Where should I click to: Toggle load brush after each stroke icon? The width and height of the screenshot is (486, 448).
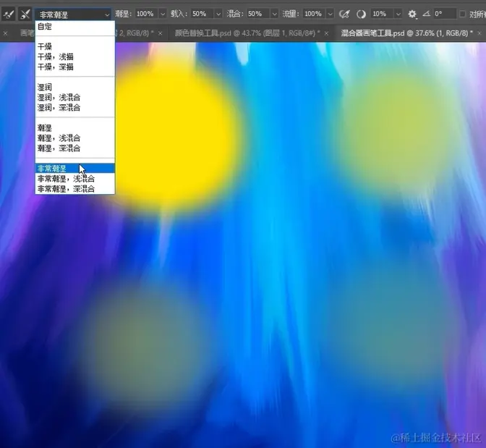9,14
